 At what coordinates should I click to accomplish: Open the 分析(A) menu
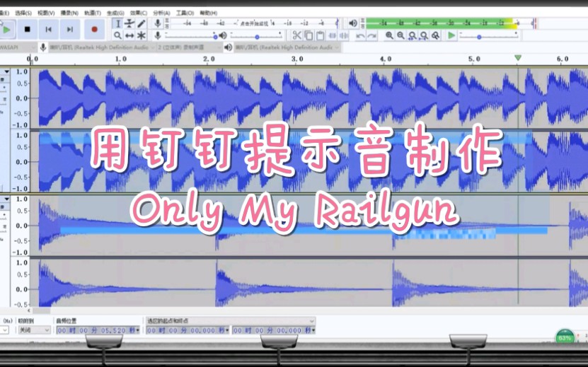click(x=161, y=13)
